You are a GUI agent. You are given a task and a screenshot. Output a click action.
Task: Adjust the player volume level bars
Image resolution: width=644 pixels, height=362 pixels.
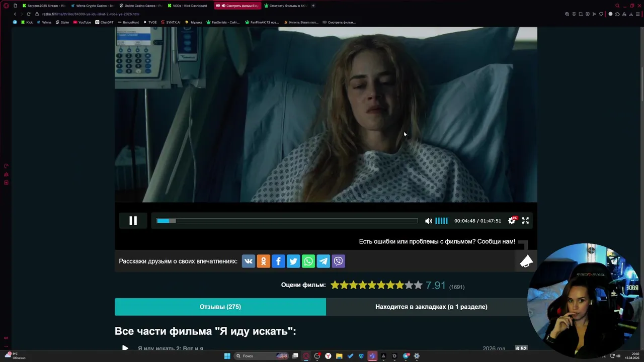coord(441,221)
